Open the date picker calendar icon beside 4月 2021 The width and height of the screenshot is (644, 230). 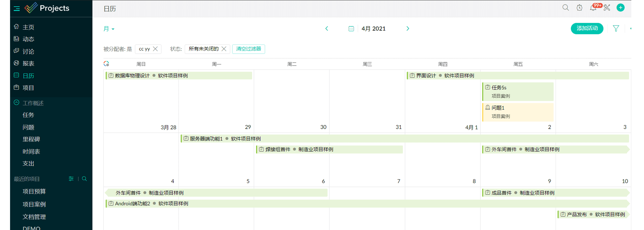pyautogui.click(x=351, y=29)
